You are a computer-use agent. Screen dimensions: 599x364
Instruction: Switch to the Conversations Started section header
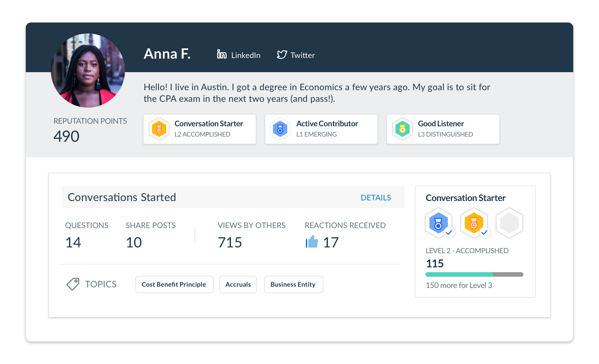tap(122, 197)
